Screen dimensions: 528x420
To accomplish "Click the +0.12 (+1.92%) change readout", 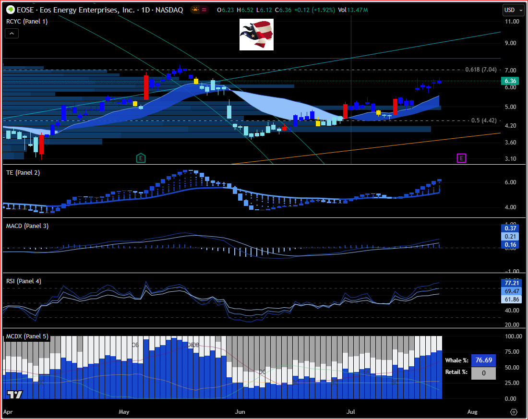I will [x=314, y=10].
